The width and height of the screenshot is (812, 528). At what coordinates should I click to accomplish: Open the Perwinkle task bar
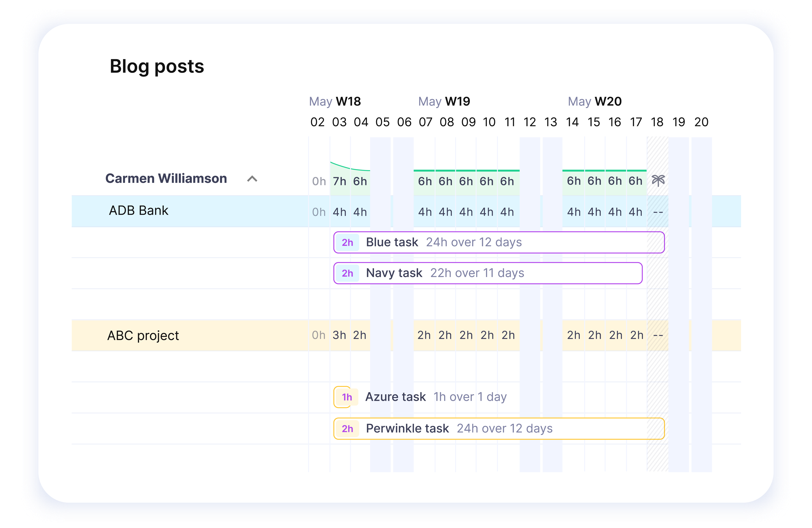pyautogui.click(x=499, y=428)
